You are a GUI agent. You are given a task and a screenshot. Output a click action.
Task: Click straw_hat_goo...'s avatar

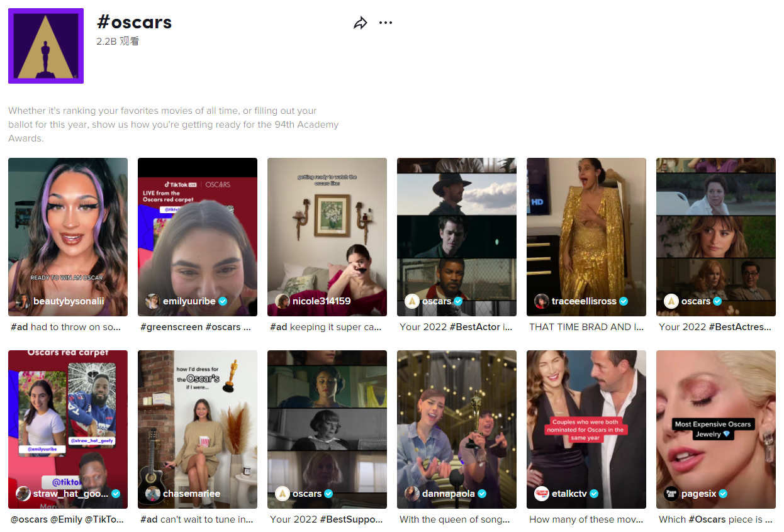click(23, 494)
